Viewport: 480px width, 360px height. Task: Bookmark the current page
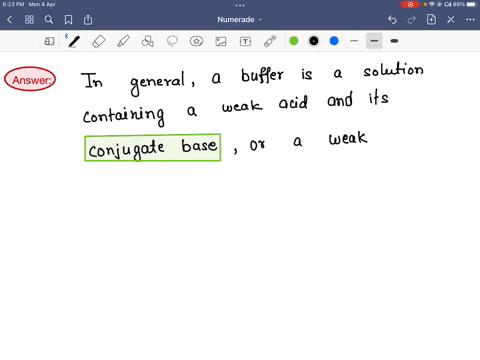tap(68, 20)
